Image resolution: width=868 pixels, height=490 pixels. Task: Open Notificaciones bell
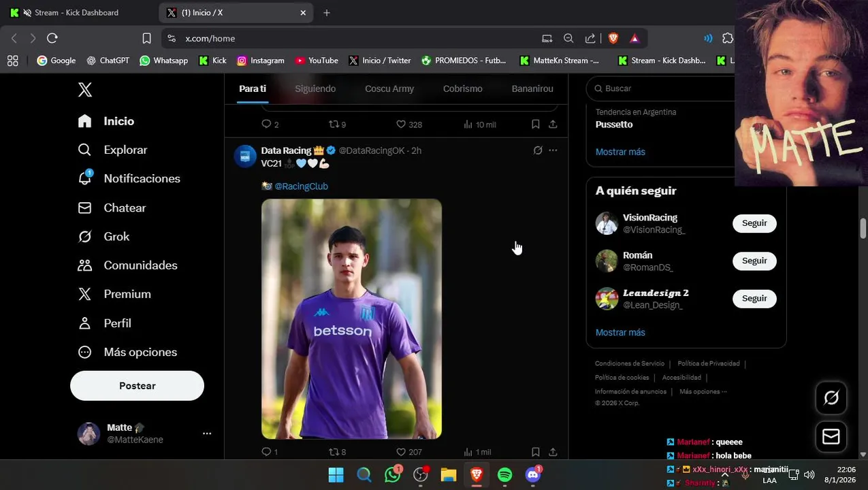[x=129, y=178]
